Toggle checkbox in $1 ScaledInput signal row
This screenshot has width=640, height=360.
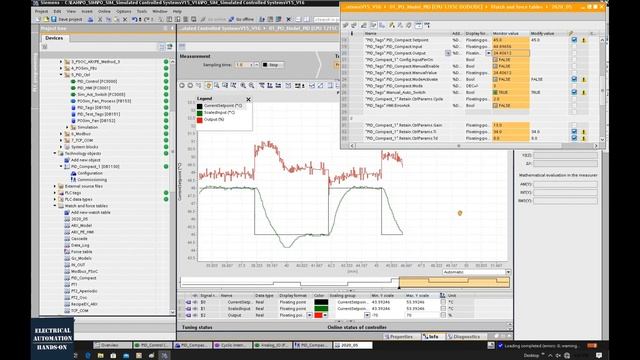pos(443,309)
